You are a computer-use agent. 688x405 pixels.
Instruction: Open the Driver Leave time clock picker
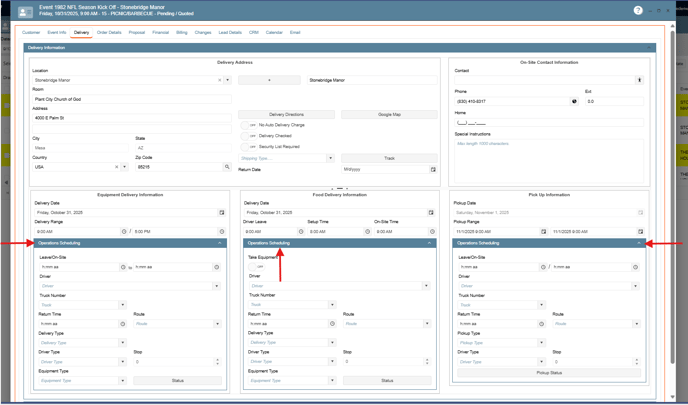point(301,232)
